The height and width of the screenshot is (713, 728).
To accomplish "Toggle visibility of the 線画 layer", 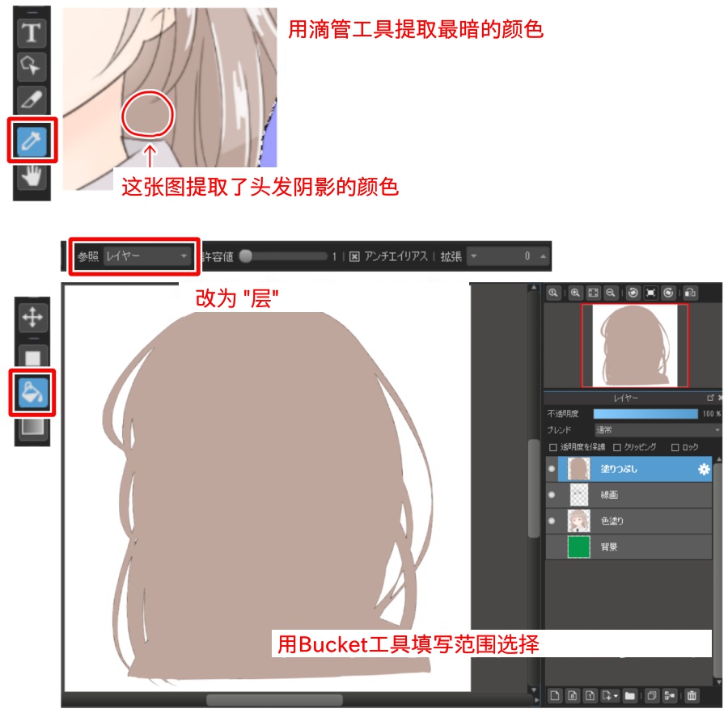I will tap(552, 495).
